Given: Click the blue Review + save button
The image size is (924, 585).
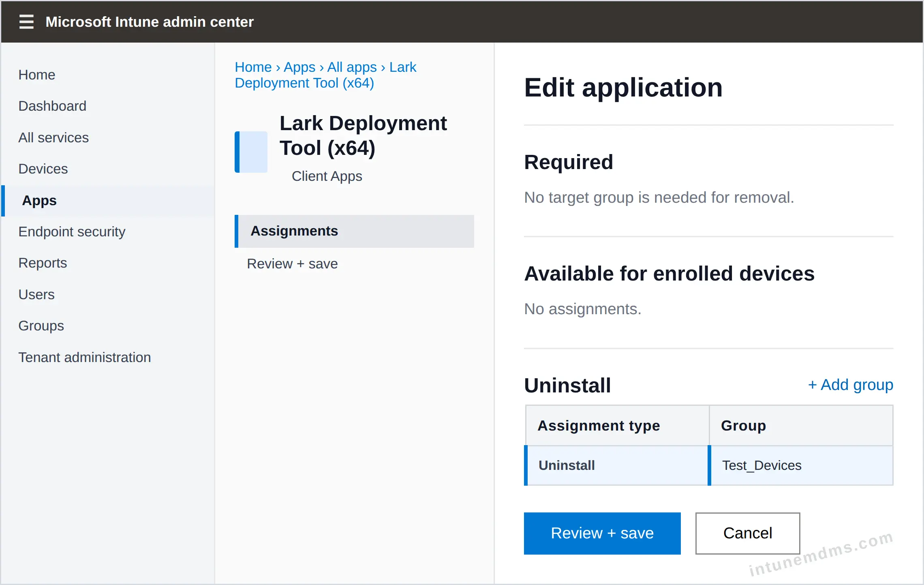Looking at the screenshot, I should click(x=602, y=533).
